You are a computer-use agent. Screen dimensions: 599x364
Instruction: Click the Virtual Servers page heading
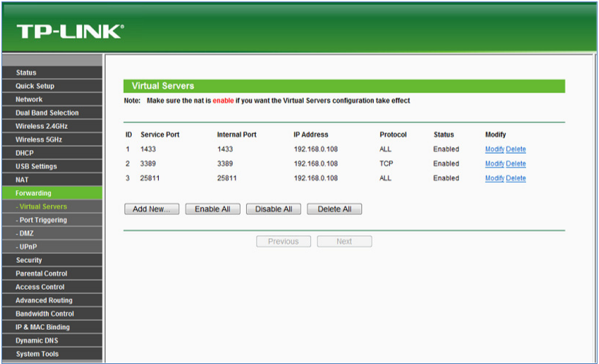(x=163, y=86)
